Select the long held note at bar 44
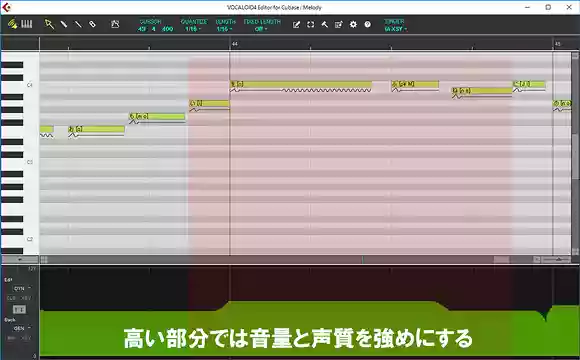580x360 pixels. 301,84
